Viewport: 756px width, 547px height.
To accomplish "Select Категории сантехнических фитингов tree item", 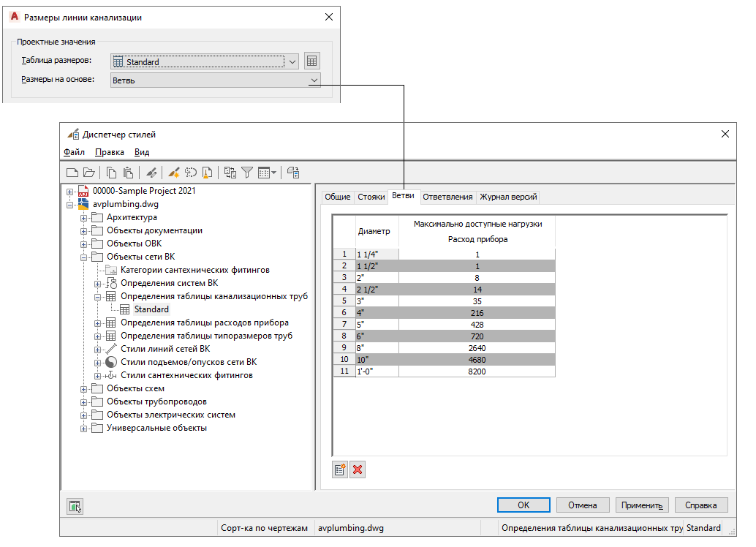I will tap(194, 270).
